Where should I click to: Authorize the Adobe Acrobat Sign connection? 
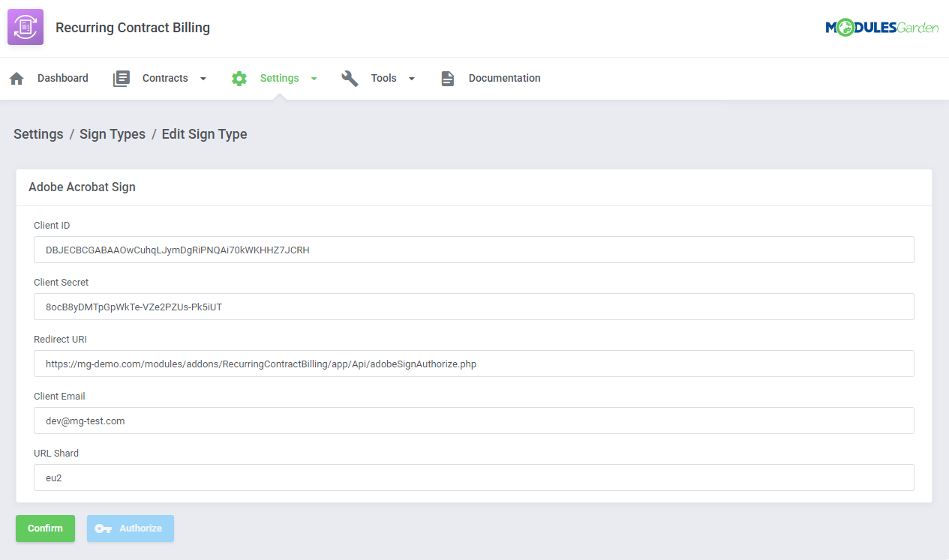tap(131, 529)
